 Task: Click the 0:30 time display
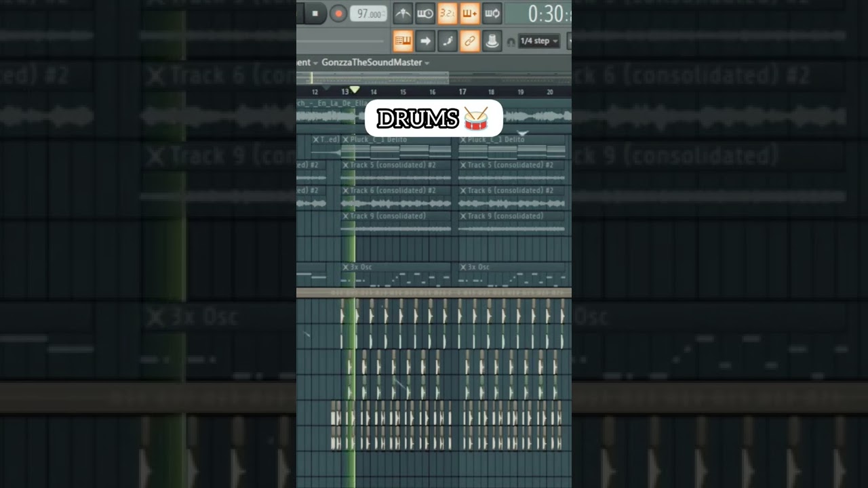pyautogui.click(x=548, y=14)
